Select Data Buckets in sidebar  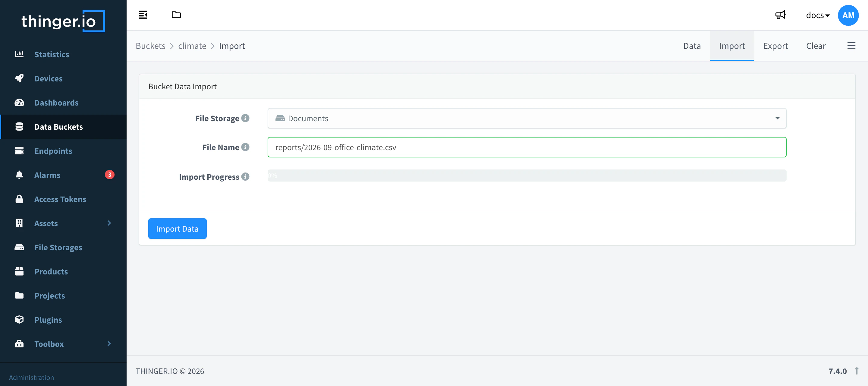[63, 127]
